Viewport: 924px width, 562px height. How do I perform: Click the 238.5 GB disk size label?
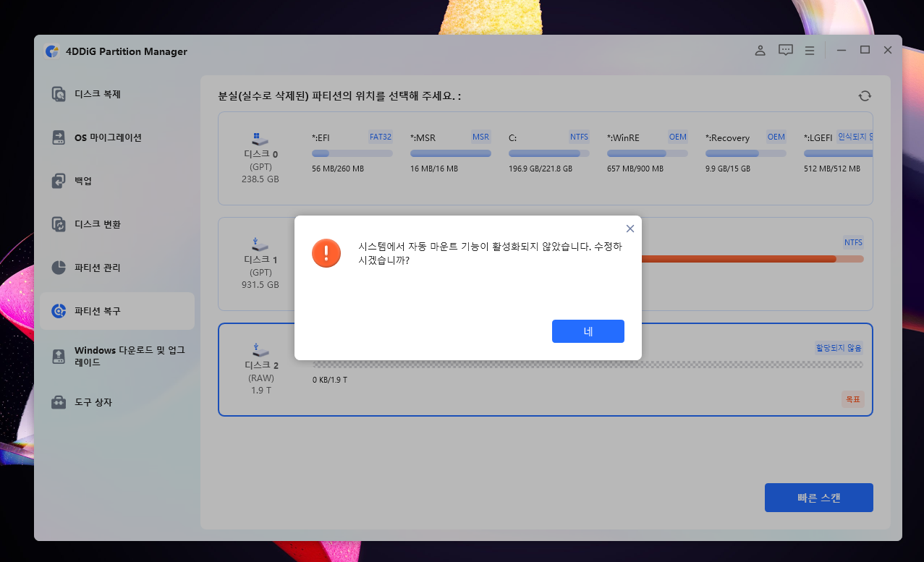260,179
